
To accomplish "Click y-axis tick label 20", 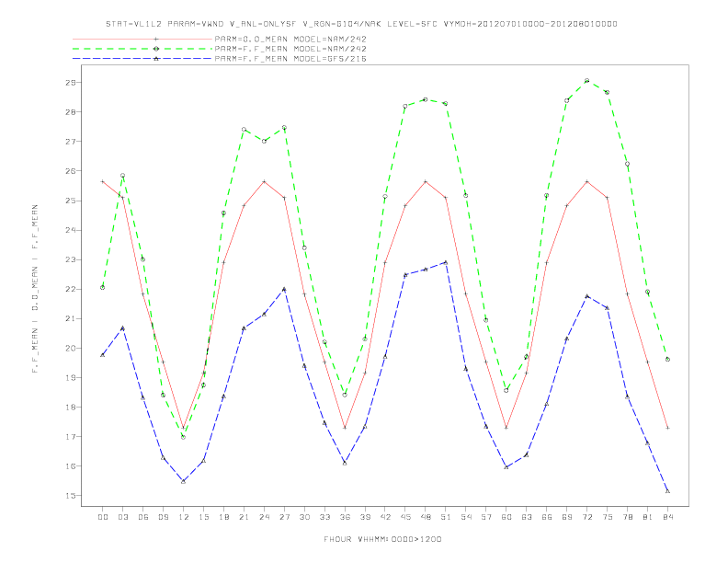I will coord(71,348).
